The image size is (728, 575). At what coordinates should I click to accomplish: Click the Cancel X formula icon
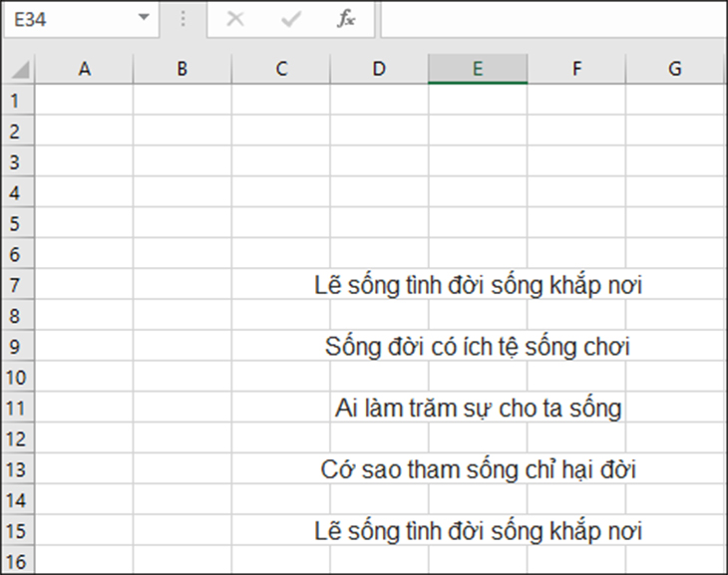pos(235,19)
